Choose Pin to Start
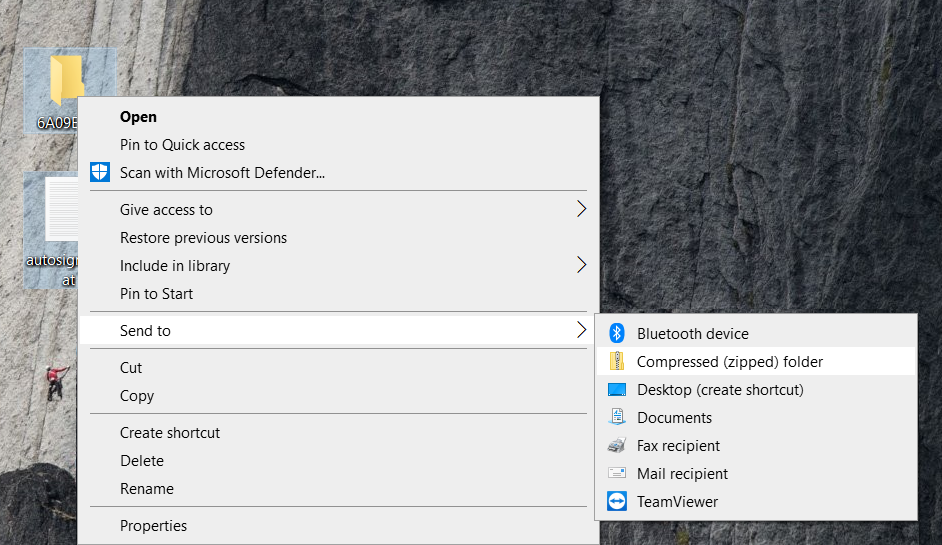Screen dimensions: 942x545 (156, 294)
